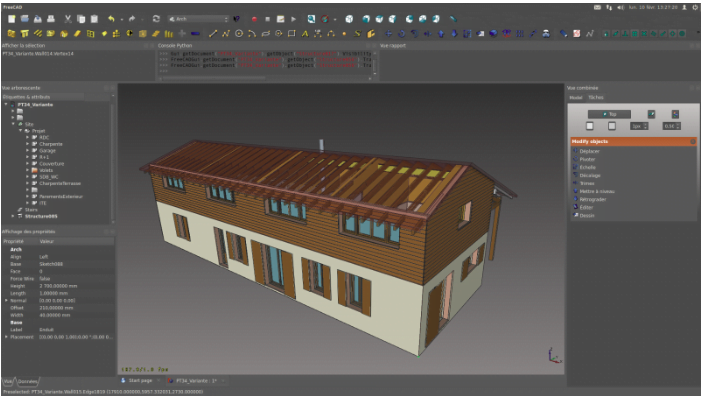The width and height of the screenshot is (701, 396).
Task: Open the draw style dropdown arrow
Action: (x=335, y=19)
